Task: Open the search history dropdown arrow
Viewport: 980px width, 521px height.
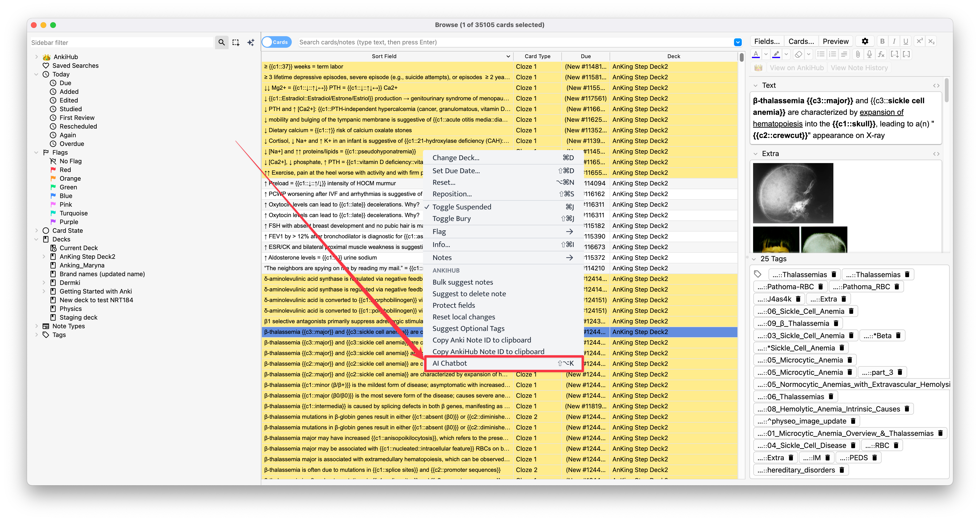Action: [x=738, y=42]
